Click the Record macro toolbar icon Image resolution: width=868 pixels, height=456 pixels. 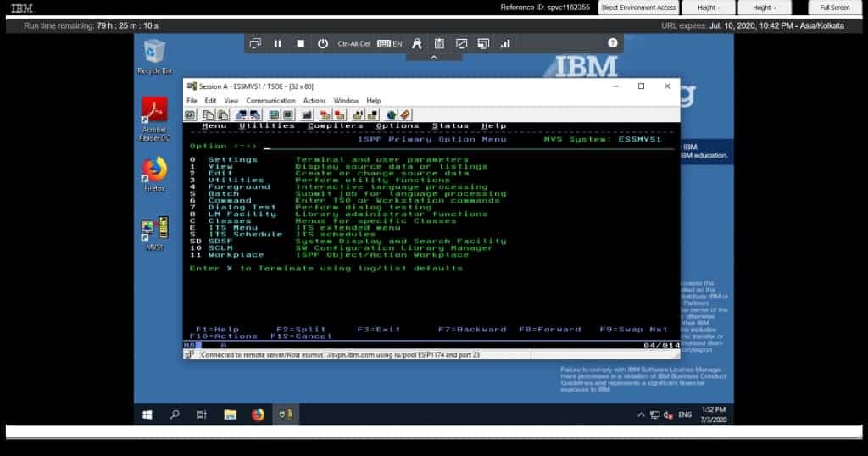tap(325, 114)
